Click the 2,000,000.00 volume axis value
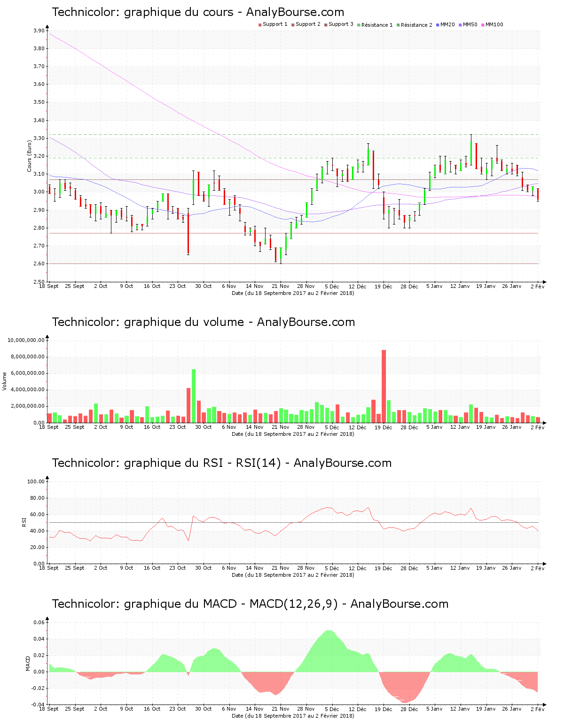The height and width of the screenshot is (728, 564). (27, 406)
